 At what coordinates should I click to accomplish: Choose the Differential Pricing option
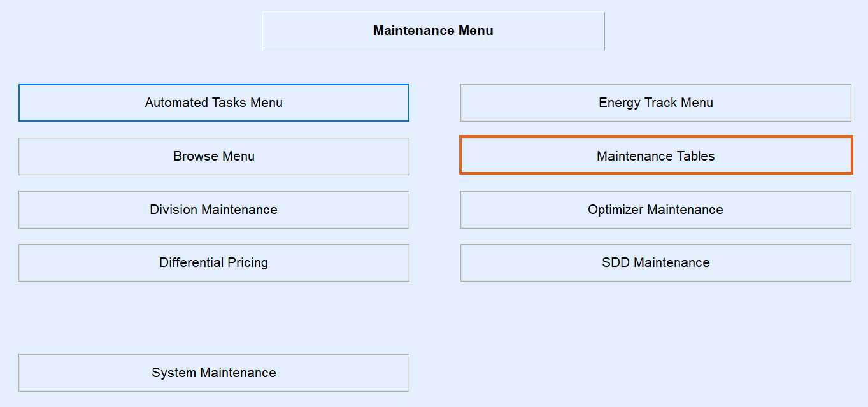[x=213, y=262]
